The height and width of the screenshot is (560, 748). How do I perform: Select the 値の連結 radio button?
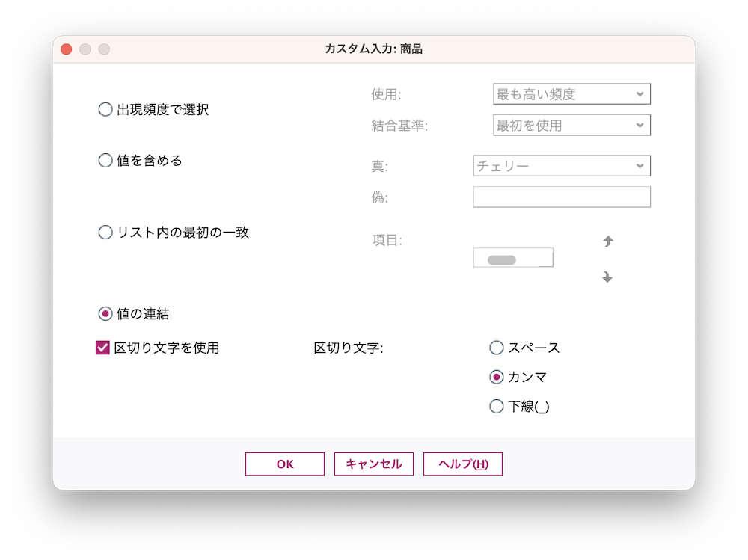[x=104, y=313]
